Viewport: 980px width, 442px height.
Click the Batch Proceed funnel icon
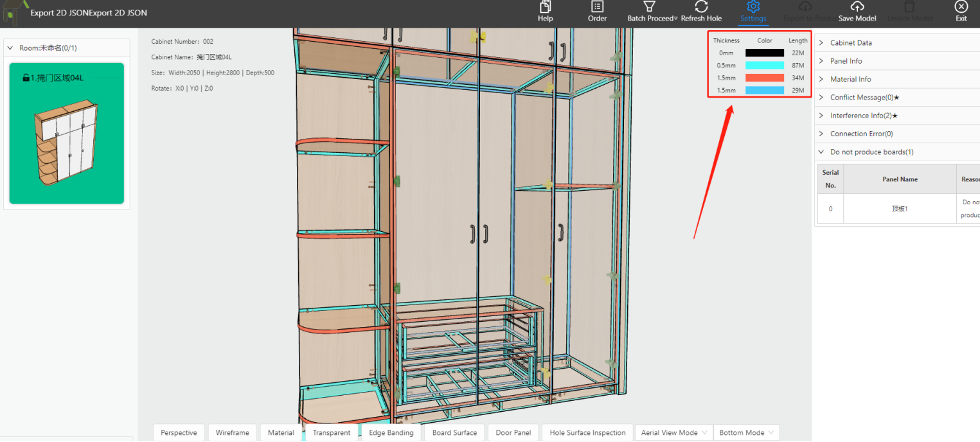pyautogui.click(x=650, y=7)
